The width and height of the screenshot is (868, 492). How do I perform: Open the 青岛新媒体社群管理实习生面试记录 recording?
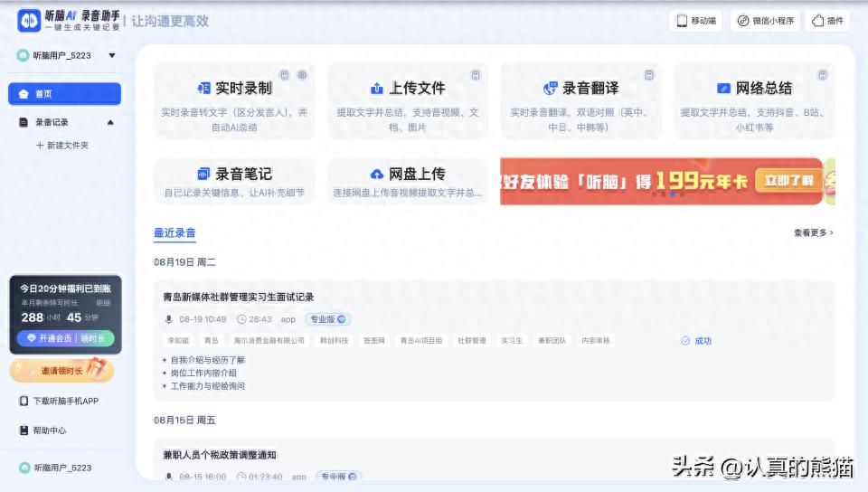tap(238, 298)
